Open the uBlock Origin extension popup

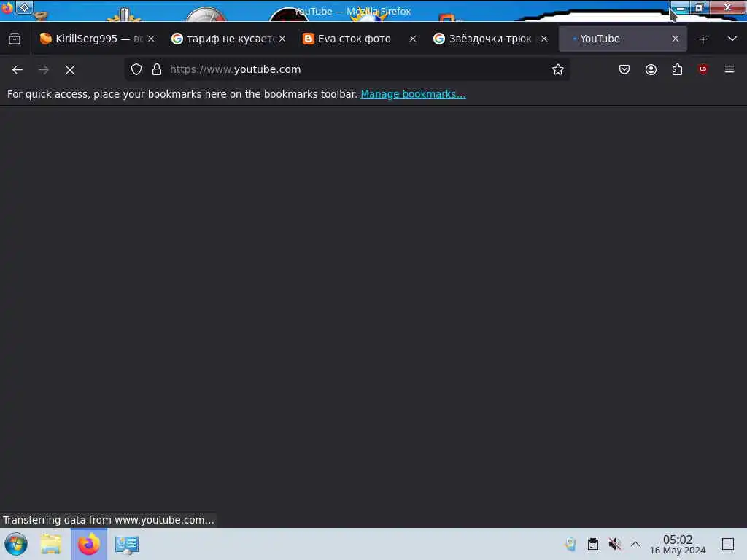pos(703,69)
